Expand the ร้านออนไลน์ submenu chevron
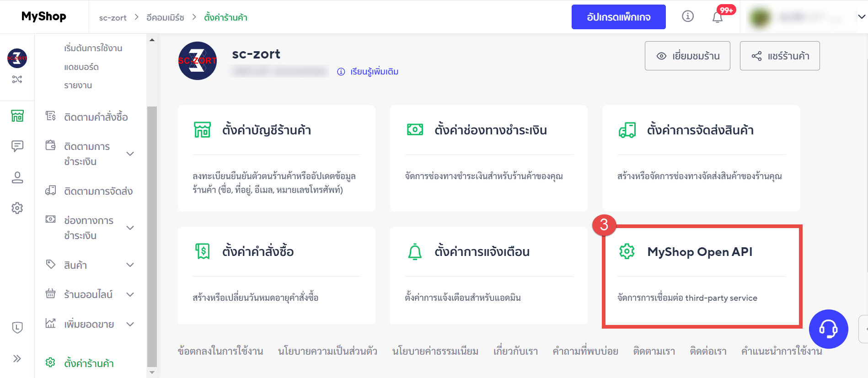This screenshot has height=378, width=868. 130,294
